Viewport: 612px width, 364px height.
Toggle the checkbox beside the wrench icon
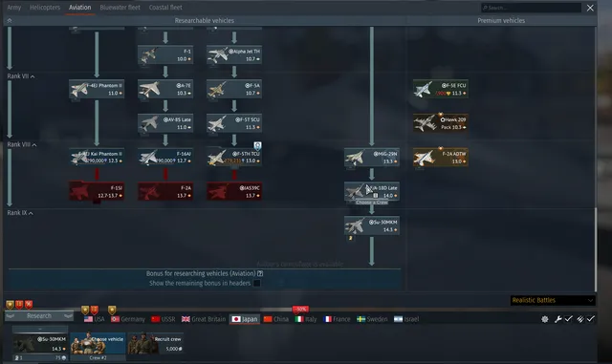tap(568, 319)
